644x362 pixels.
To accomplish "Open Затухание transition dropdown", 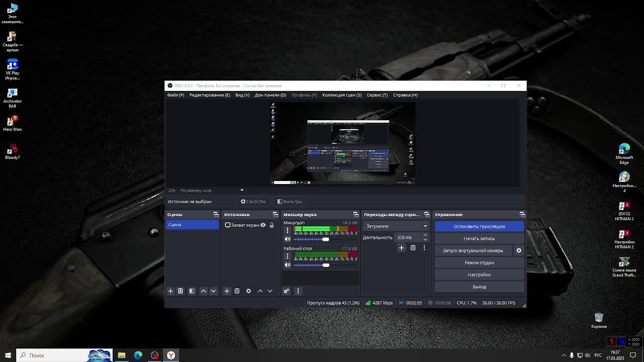I will (396, 226).
